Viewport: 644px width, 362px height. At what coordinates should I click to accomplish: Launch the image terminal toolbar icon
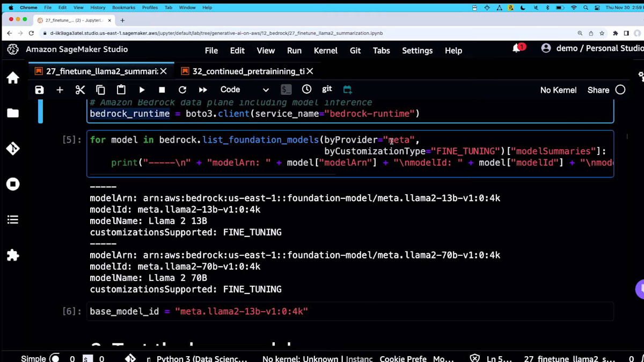286,90
